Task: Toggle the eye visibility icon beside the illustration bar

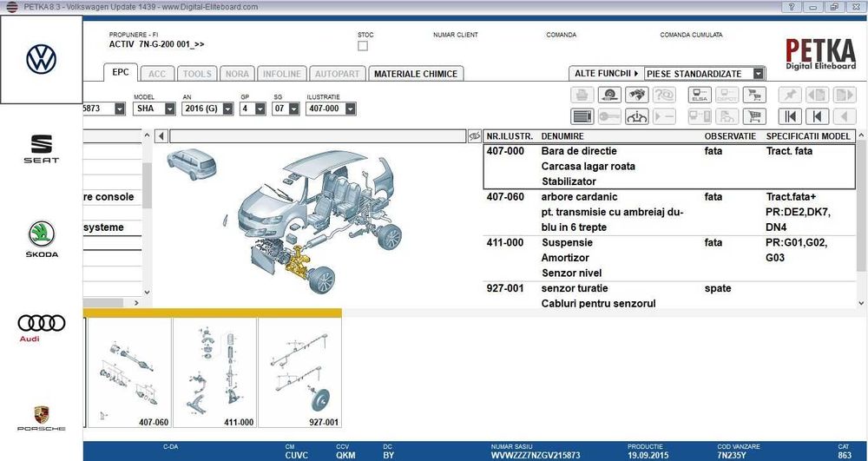Action: pyautogui.click(x=475, y=136)
